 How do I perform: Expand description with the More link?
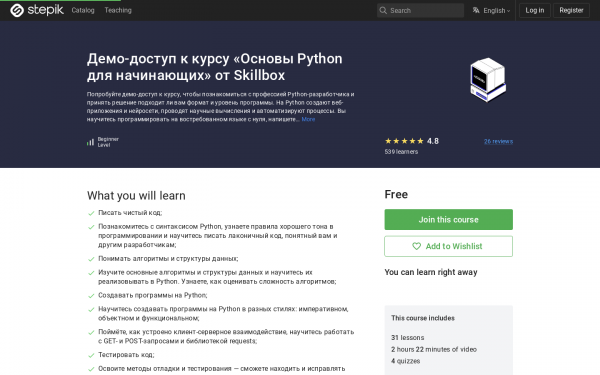[x=308, y=119]
